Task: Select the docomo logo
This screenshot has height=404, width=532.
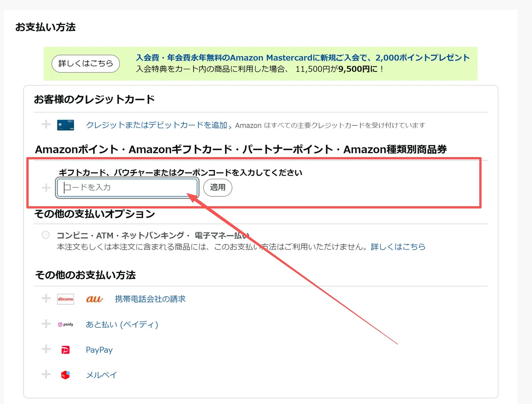Action: (65, 299)
